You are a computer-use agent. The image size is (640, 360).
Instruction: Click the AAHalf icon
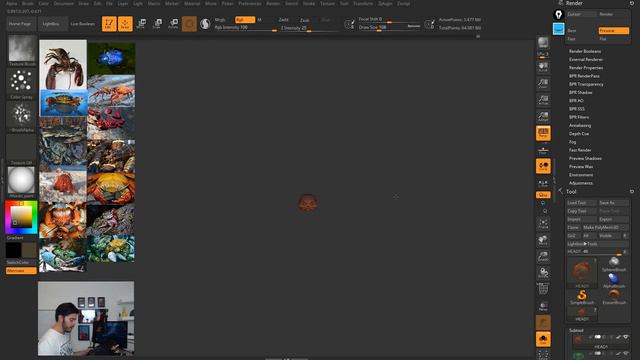[x=543, y=116]
